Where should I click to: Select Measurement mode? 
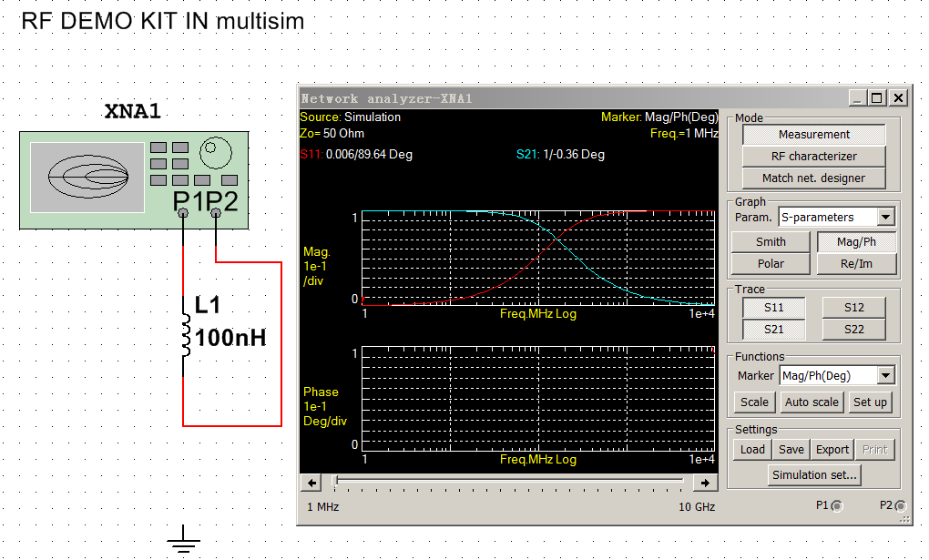coord(814,135)
